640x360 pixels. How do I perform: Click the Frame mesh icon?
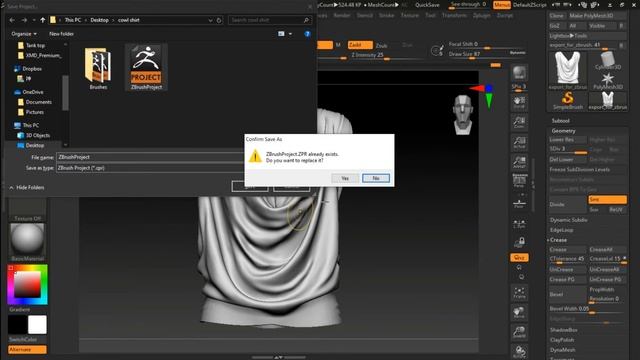[519, 292]
